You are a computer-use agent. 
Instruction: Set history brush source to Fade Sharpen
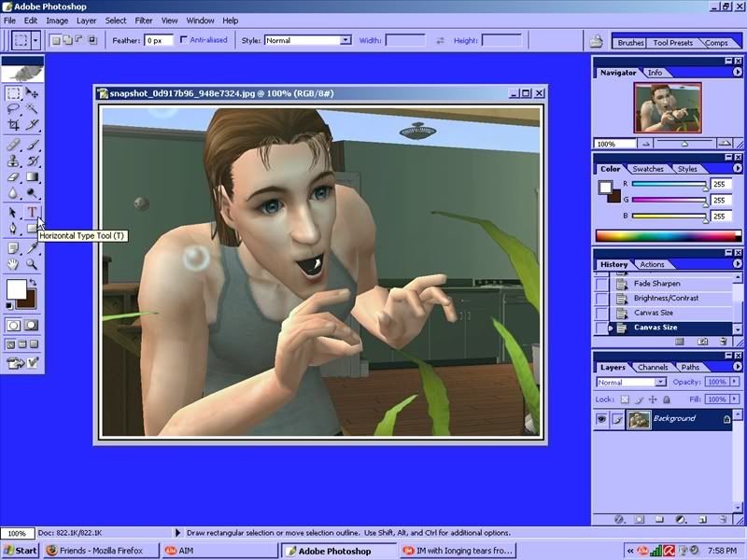601,284
